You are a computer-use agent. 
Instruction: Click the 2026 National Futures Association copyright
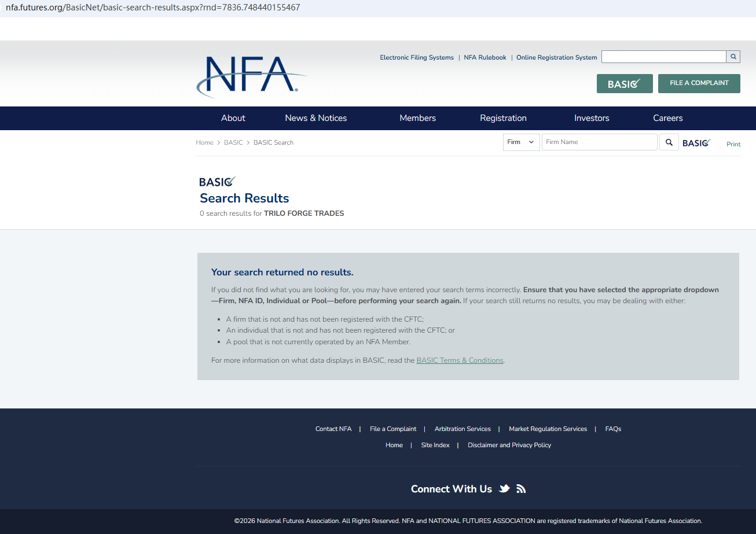(468, 521)
